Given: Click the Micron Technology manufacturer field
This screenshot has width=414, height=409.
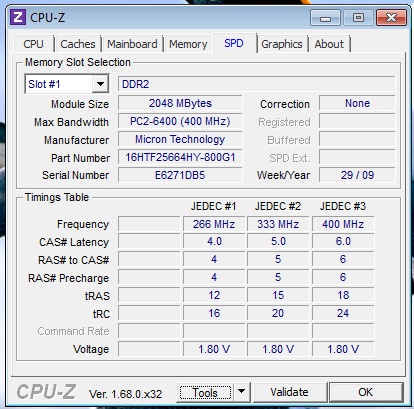Looking at the screenshot, I should click(180, 139).
